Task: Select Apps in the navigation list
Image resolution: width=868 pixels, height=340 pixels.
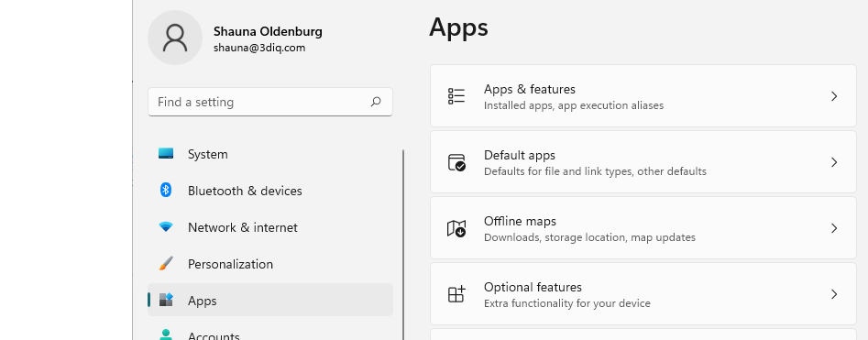Action: [x=270, y=300]
